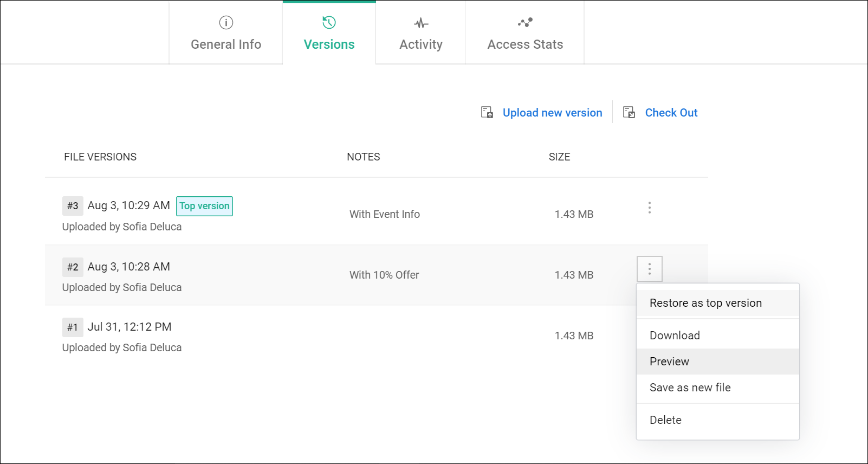Click the Versions history clock icon
The height and width of the screenshot is (464, 868).
click(329, 23)
